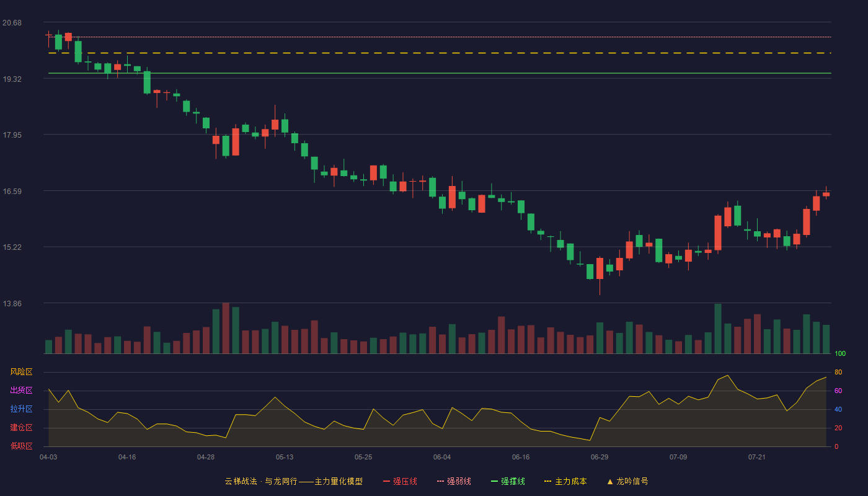868x496 pixels.
Task: Click the 17.95 price axis label
Action: pyautogui.click(x=12, y=135)
